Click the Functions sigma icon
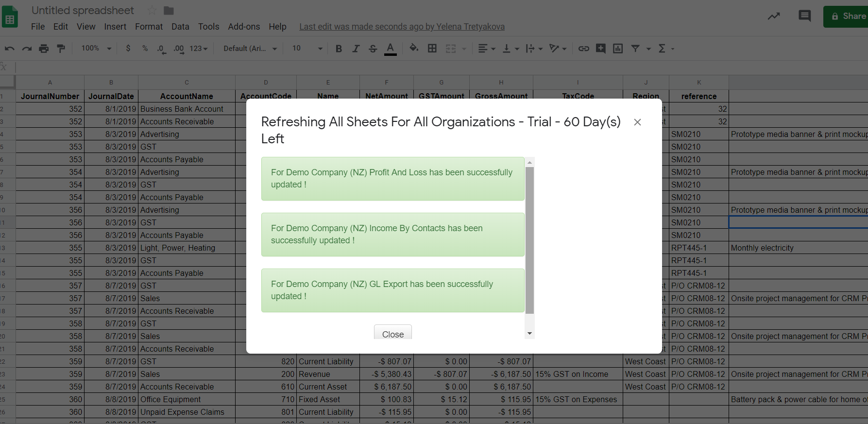 (x=662, y=48)
